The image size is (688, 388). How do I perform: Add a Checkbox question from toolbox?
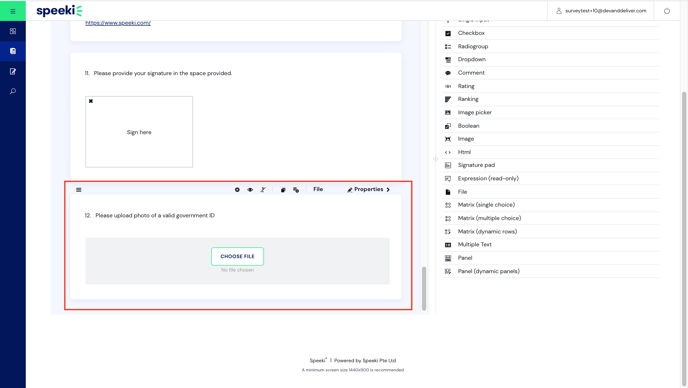click(x=551, y=33)
